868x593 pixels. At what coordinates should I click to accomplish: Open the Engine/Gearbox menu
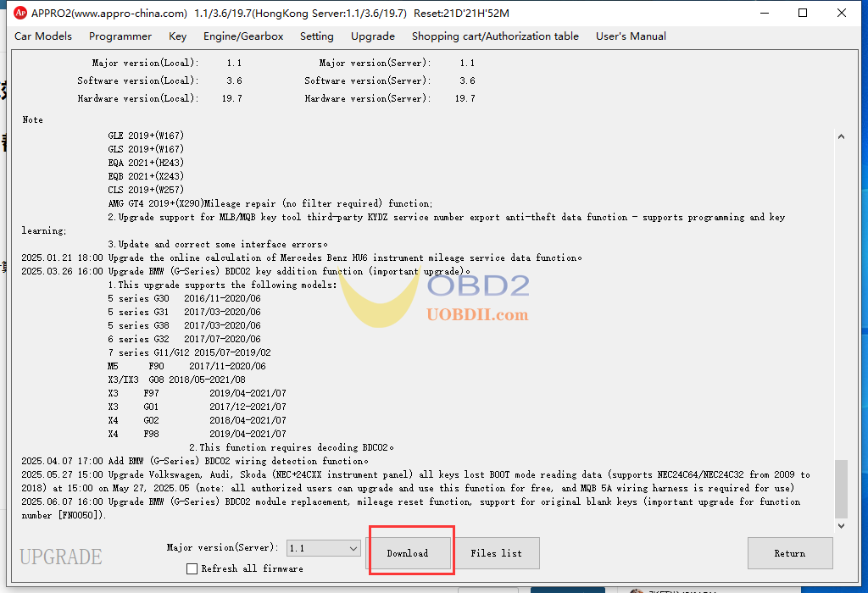[x=243, y=36]
